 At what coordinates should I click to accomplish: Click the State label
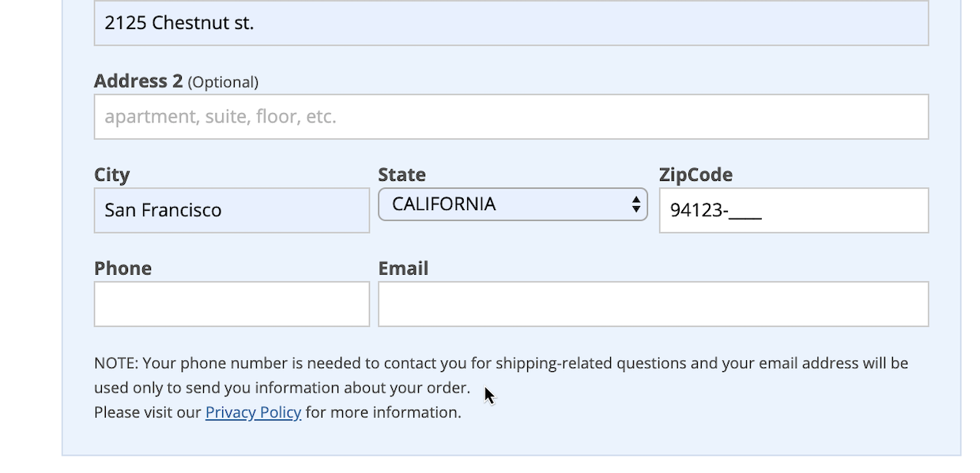tap(401, 175)
